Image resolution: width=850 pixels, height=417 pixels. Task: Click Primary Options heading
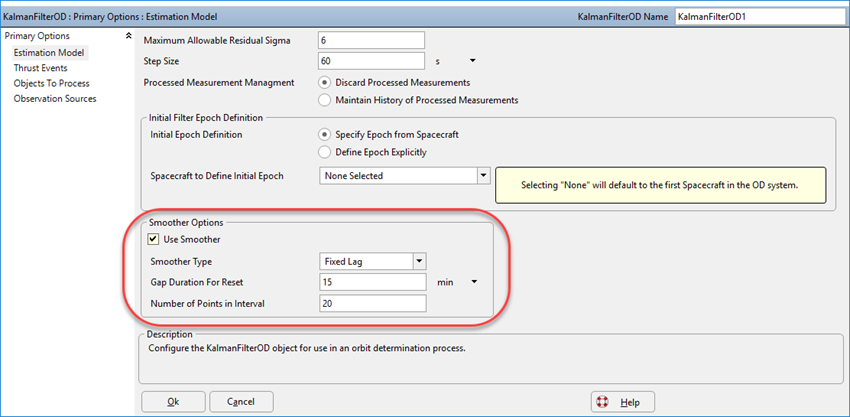pyautogui.click(x=37, y=36)
